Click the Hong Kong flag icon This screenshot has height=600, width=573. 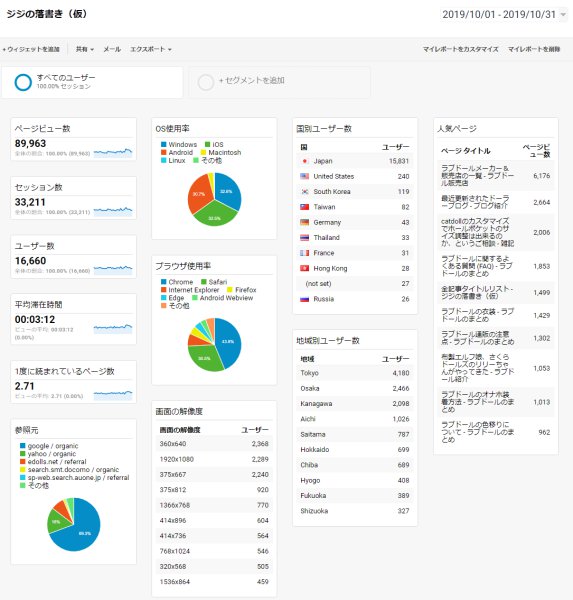pyautogui.click(x=305, y=268)
